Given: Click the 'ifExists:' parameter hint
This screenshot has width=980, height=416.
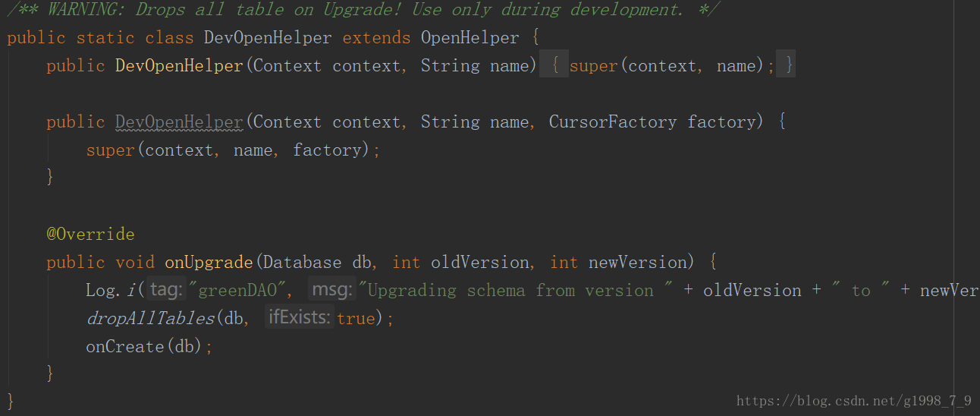Looking at the screenshot, I should [300, 318].
